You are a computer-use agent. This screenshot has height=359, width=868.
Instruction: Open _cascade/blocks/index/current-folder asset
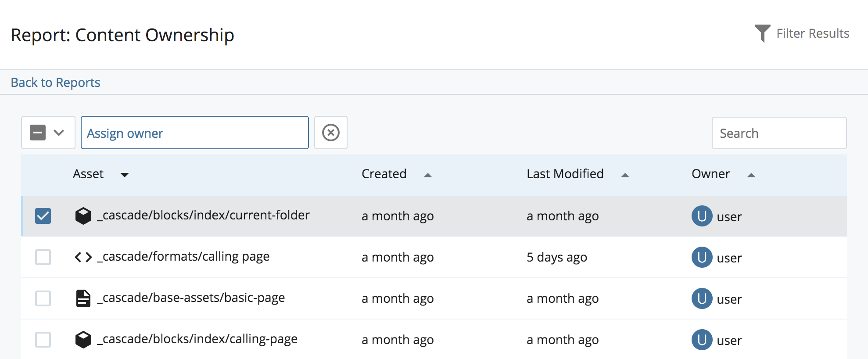pos(203,215)
